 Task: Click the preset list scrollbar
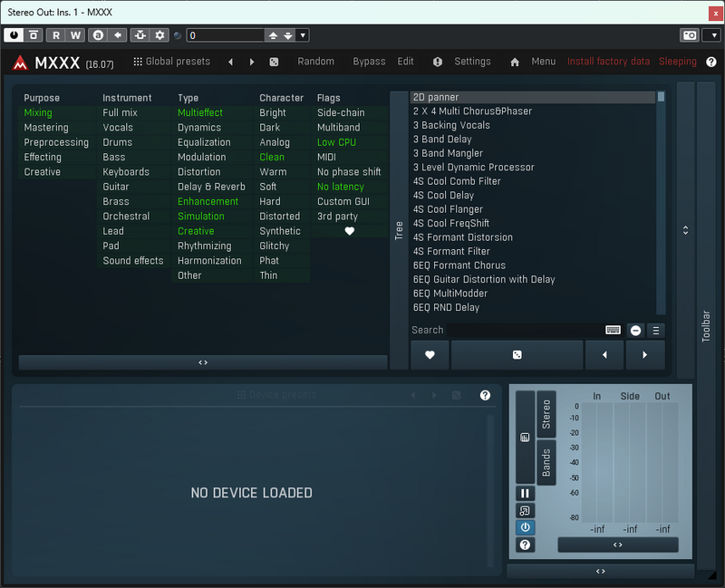coord(662,203)
